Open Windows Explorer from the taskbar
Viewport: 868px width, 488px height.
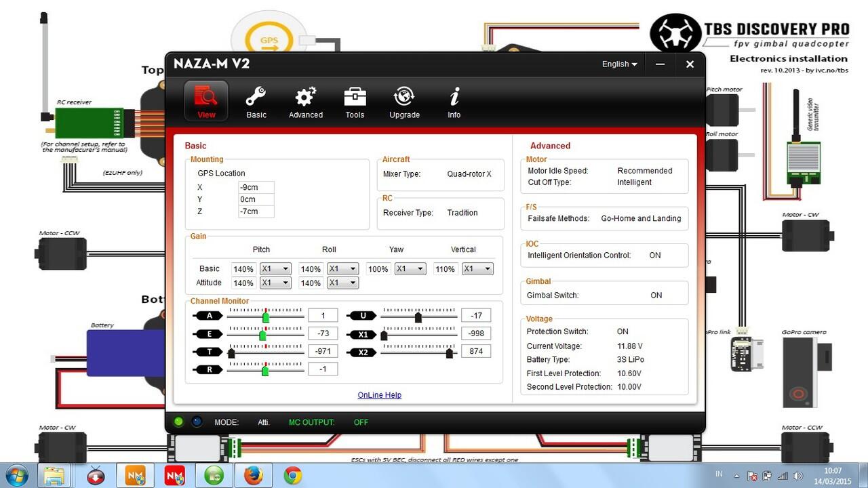54,475
